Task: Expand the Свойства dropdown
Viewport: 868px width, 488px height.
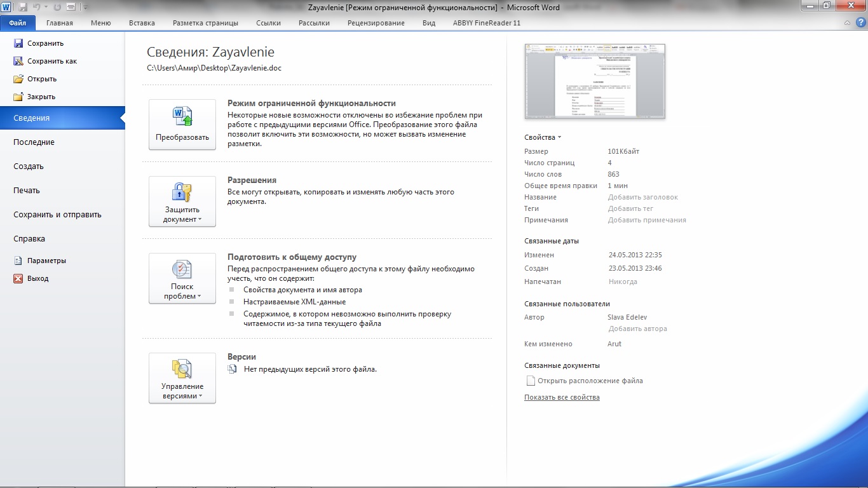Action: (543, 137)
